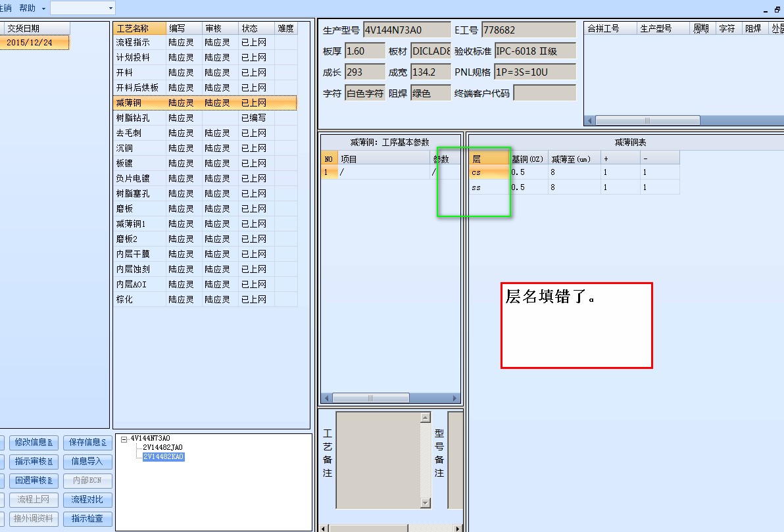Image resolution: width=784 pixels, height=532 pixels.
Task: Click the 信息导入 button
Action: point(87,462)
